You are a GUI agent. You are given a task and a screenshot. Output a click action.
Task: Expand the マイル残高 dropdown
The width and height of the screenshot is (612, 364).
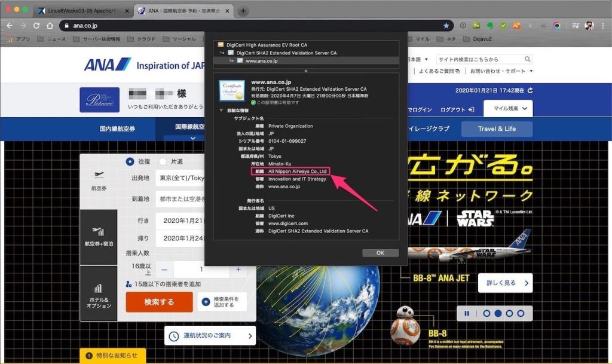pos(509,109)
